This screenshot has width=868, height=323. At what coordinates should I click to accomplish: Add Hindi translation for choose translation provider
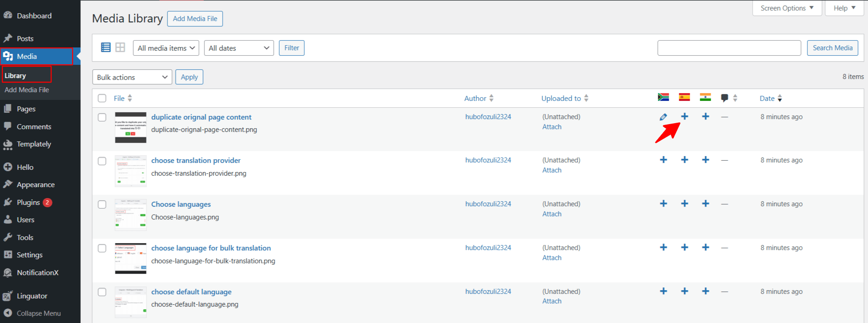705,160
